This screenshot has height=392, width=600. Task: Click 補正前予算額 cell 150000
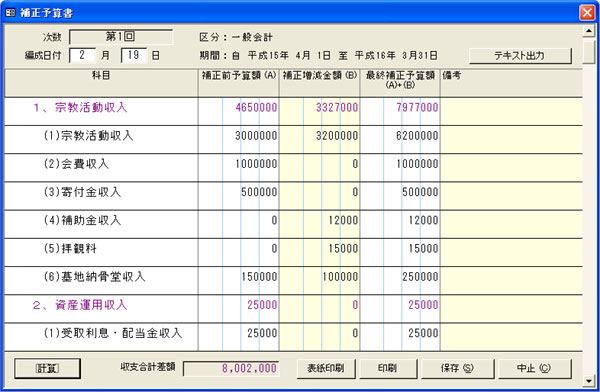(x=238, y=281)
